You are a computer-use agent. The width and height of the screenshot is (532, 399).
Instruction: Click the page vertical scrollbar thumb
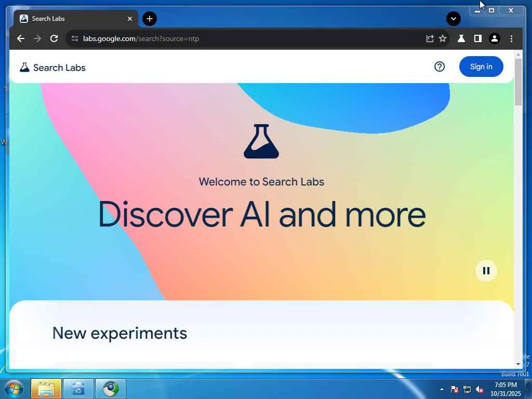(x=518, y=82)
